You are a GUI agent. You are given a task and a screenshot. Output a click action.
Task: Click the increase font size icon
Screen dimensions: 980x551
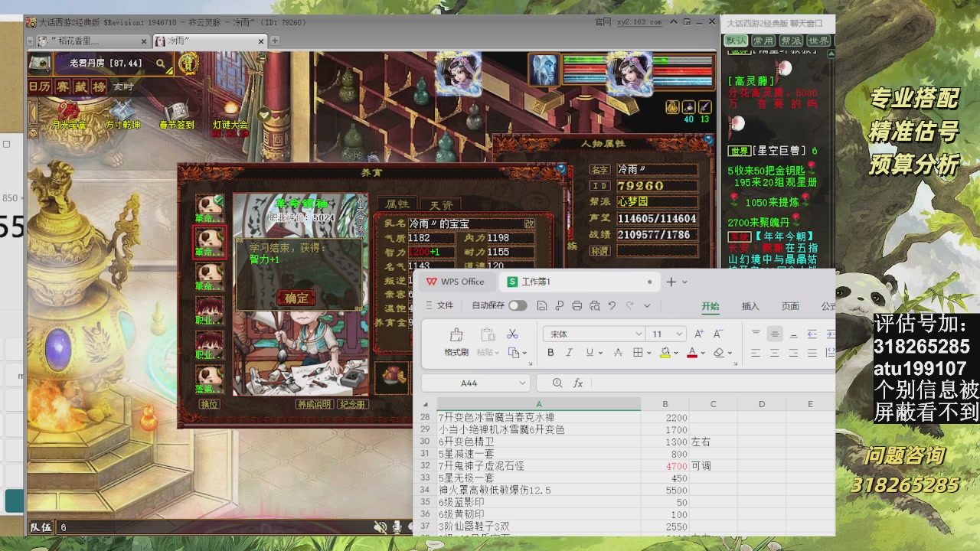tap(698, 334)
